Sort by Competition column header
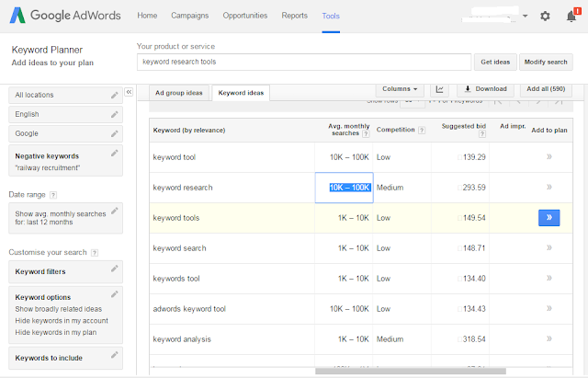 395,130
